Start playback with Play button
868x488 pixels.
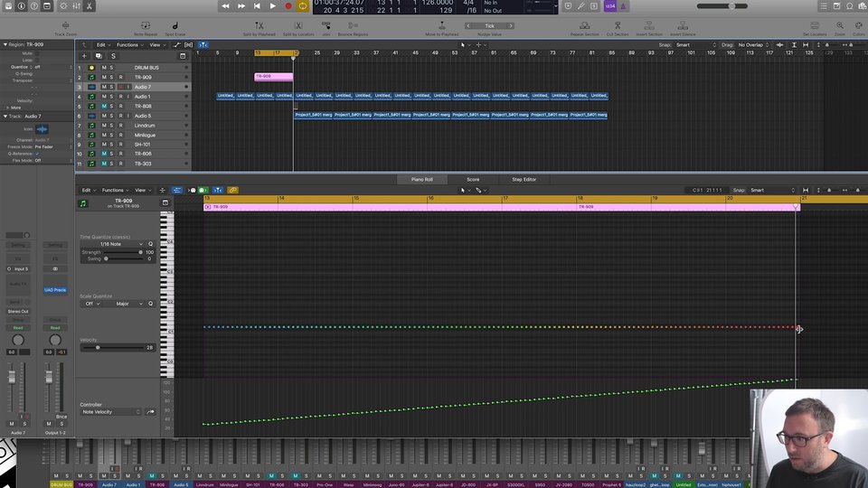(x=272, y=6)
